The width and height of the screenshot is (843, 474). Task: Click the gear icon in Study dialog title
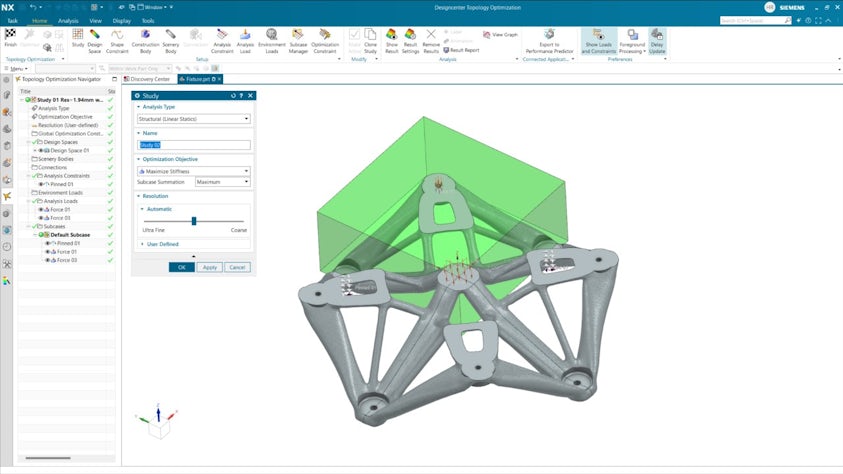coord(137,96)
